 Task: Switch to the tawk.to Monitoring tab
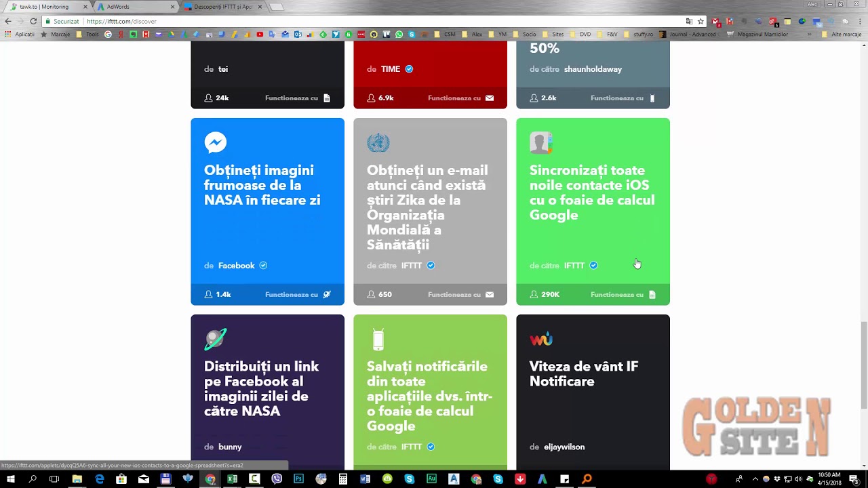(x=47, y=7)
